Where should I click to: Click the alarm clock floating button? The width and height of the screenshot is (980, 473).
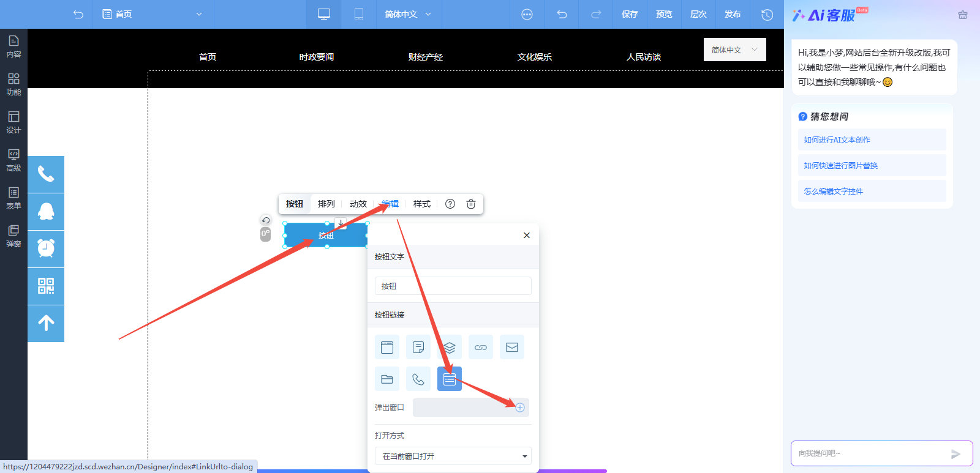tap(46, 249)
